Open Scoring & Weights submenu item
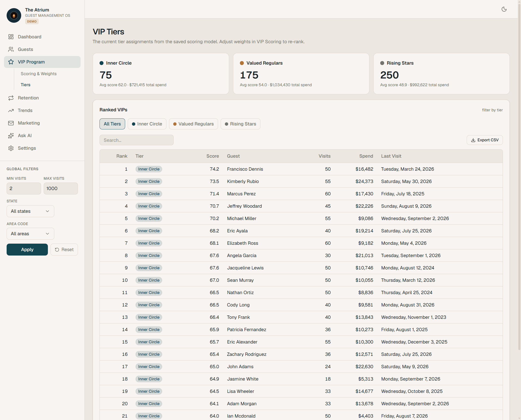 point(38,74)
